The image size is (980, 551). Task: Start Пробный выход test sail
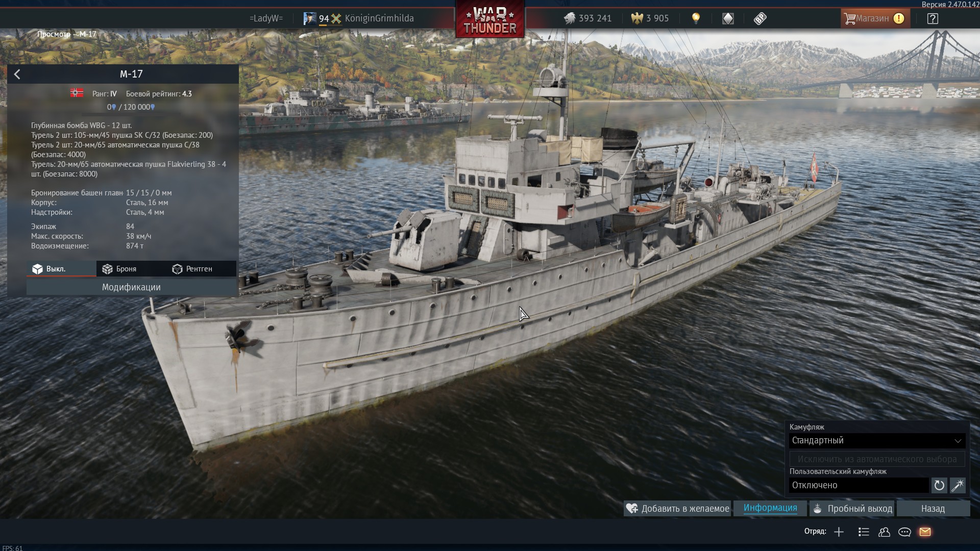852,509
